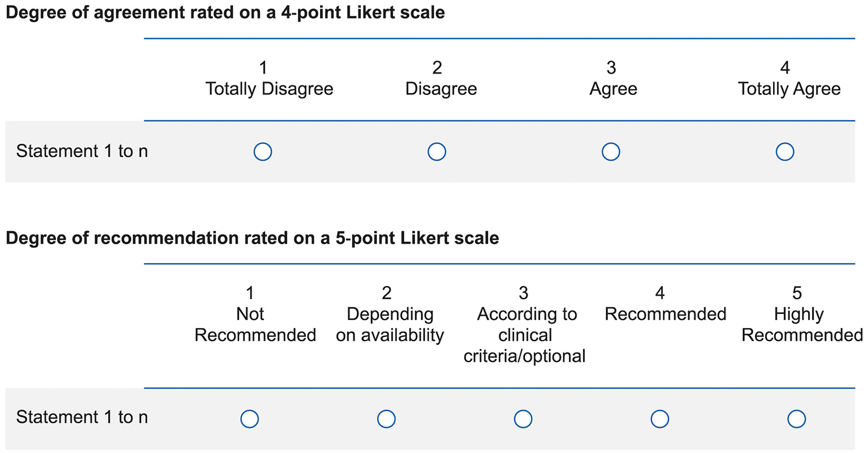This screenshot has height=453, width=868.
Task: Choose the Recommended radio option
Action: 660,419
